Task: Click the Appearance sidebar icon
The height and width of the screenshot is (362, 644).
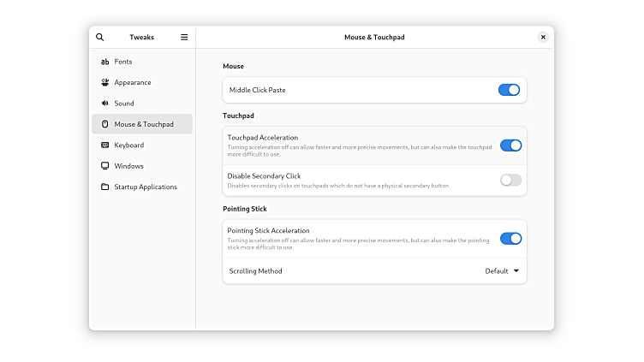Action: click(104, 83)
